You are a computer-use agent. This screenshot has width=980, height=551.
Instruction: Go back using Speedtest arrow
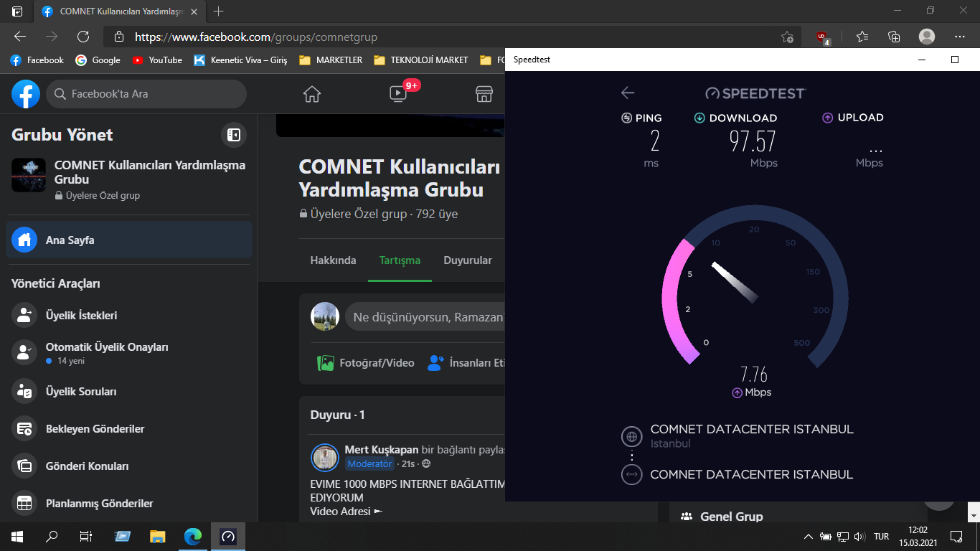click(x=628, y=93)
